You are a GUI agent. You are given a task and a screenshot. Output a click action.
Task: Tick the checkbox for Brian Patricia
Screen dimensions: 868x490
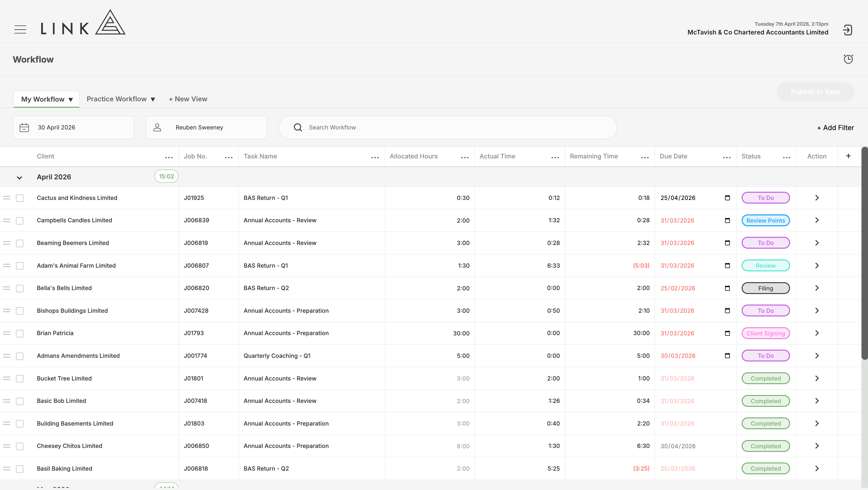[x=20, y=334]
